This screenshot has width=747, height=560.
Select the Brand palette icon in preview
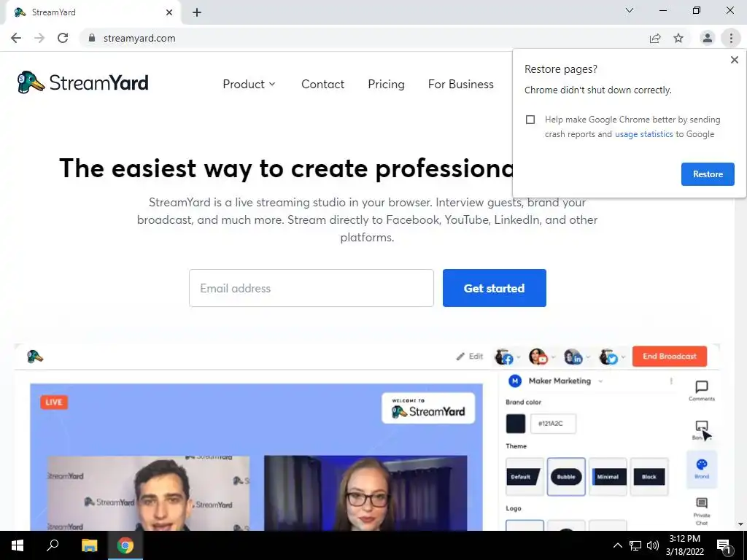click(702, 469)
